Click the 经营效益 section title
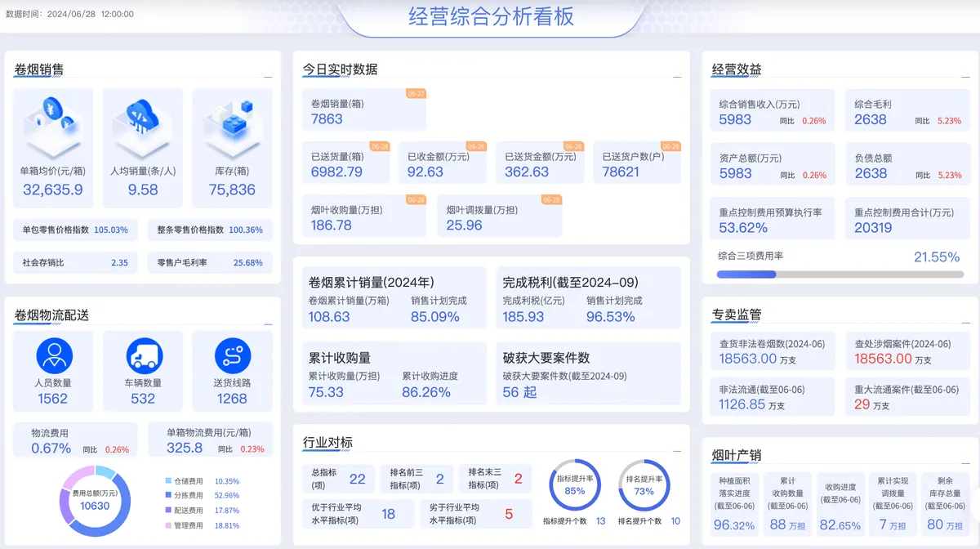 point(737,69)
